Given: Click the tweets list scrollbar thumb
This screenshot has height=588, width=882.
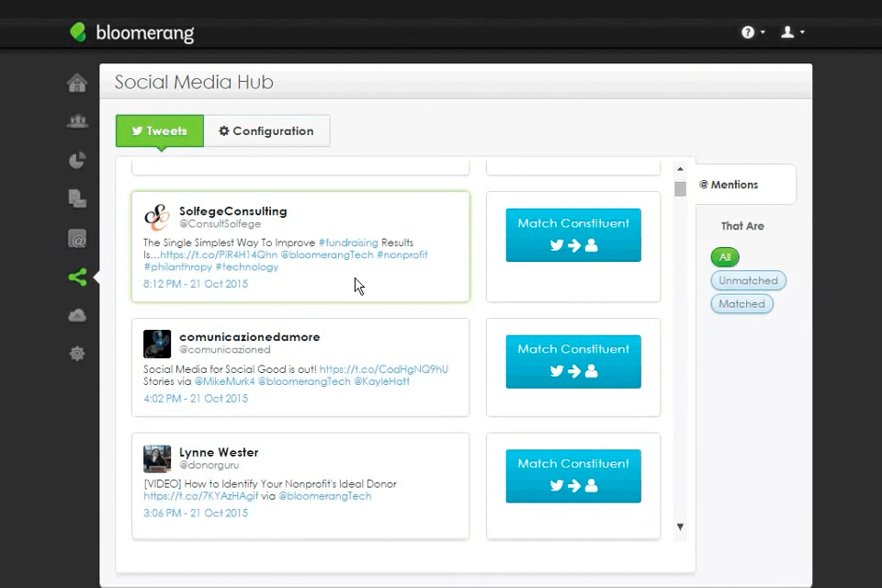Looking at the screenshot, I should point(680,189).
